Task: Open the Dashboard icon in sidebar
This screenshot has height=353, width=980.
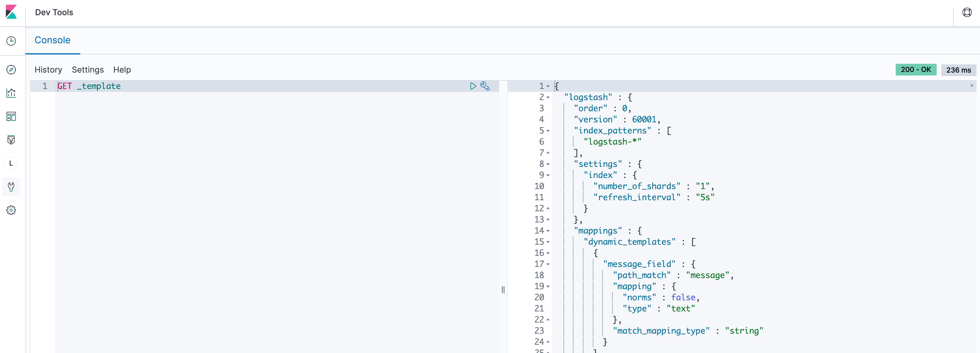Action: [11, 116]
